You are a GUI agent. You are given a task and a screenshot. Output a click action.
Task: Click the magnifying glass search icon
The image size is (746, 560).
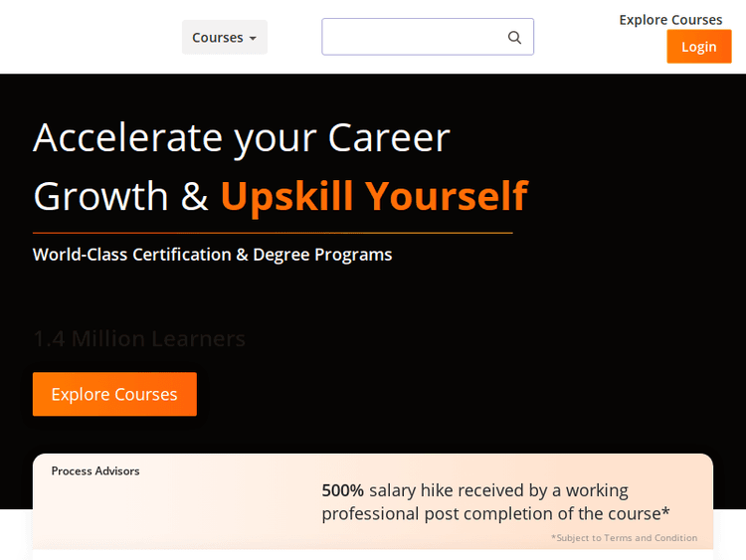tap(514, 38)
